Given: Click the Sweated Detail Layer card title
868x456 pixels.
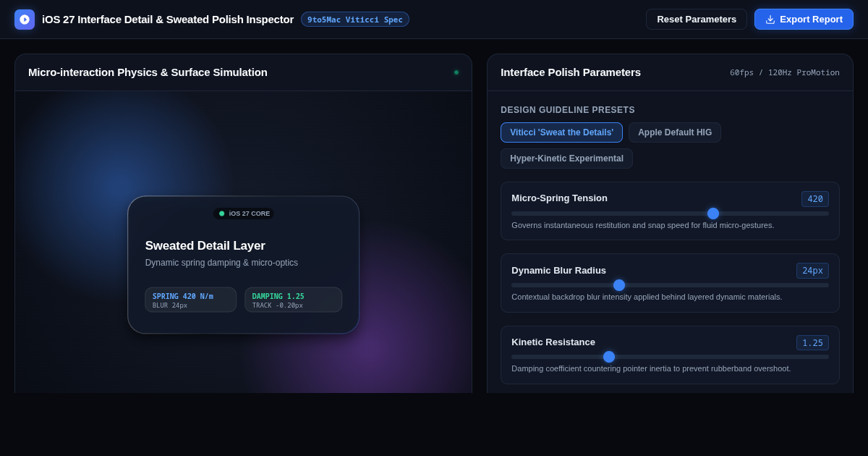Looking at the screenshot, I should [x=205, y=246].
